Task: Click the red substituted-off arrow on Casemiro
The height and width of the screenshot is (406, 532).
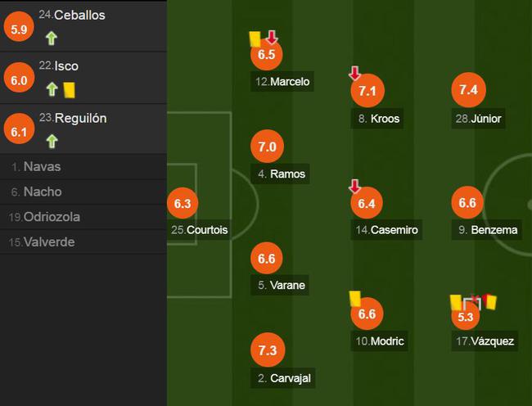Action: (x=354, y=186)
